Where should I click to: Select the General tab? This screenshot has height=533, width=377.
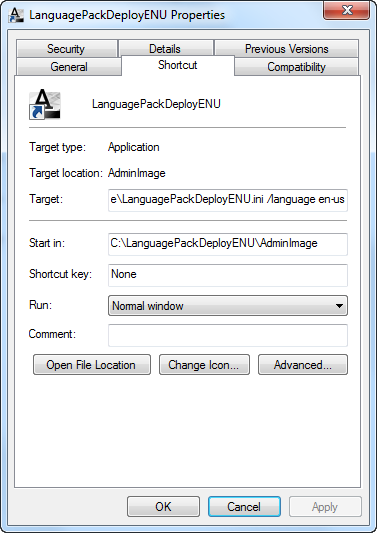point(69,67)
